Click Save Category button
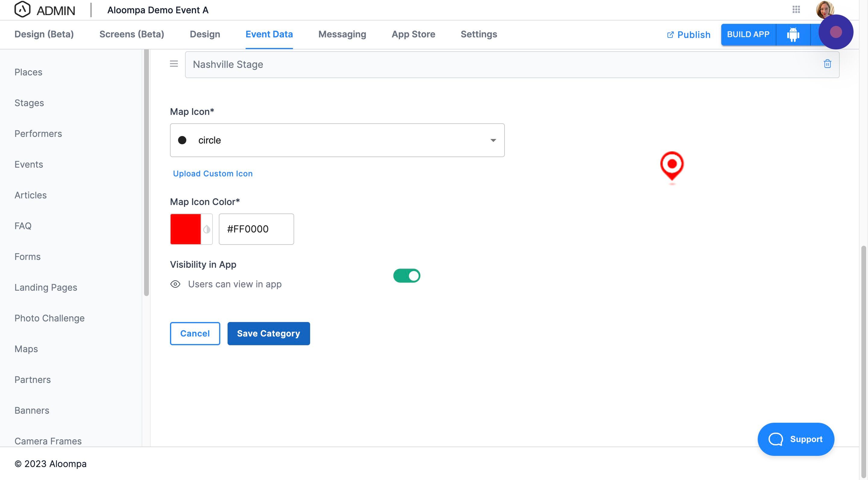This screenshot has height=480, width=868. (x=269, y=333)
